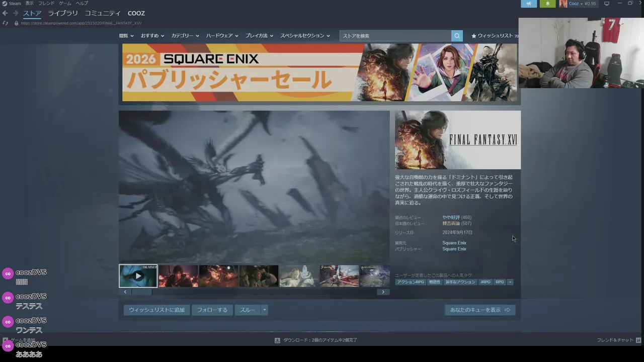The width and height of the screenshot is (644, 362).
Task: Open the announcements megaphone icon
Action: (x=529, y=4)
